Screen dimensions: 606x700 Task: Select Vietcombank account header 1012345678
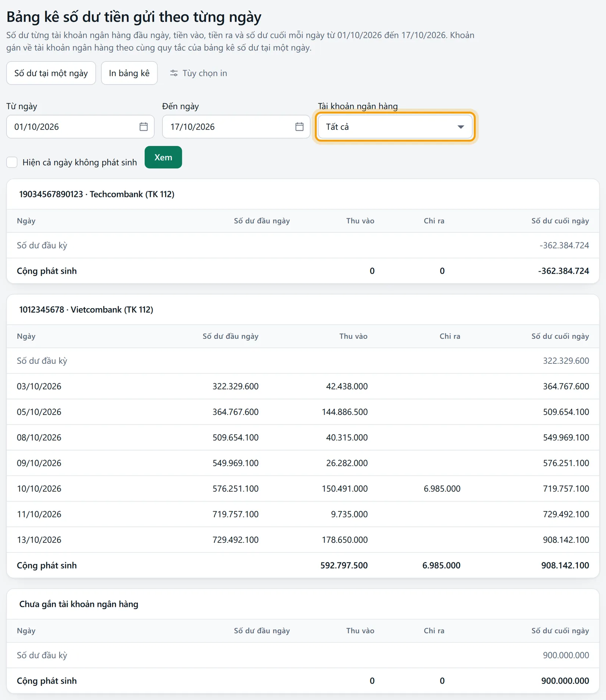(x=86, y=310)
